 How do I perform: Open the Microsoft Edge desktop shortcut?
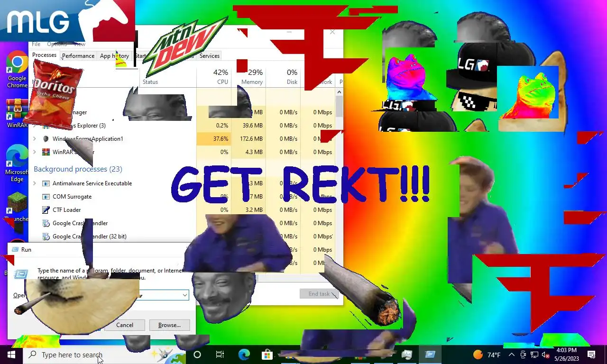coord(17,163)
